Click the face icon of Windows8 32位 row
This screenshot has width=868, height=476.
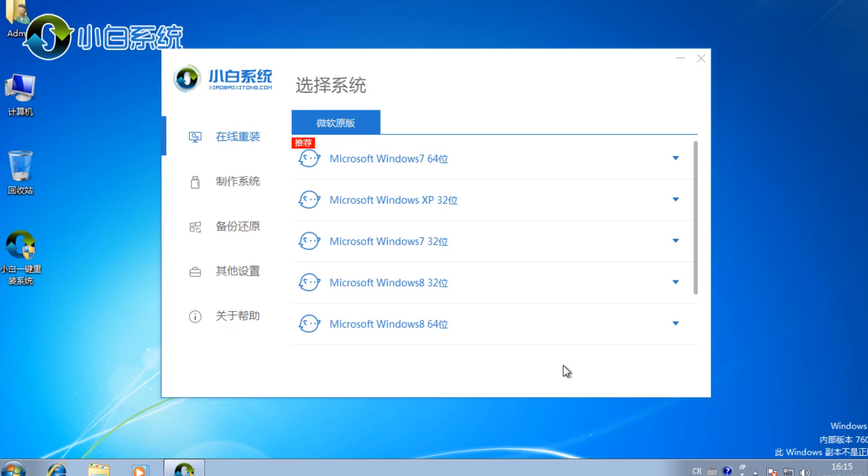309,282
